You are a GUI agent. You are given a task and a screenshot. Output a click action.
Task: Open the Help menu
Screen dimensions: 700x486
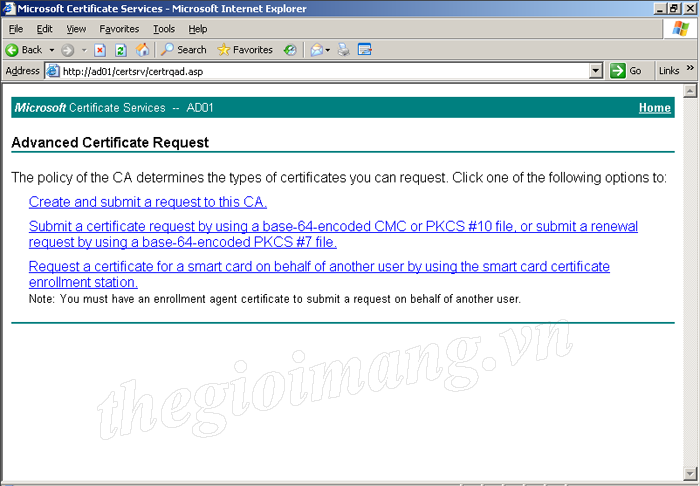(197, 29)
